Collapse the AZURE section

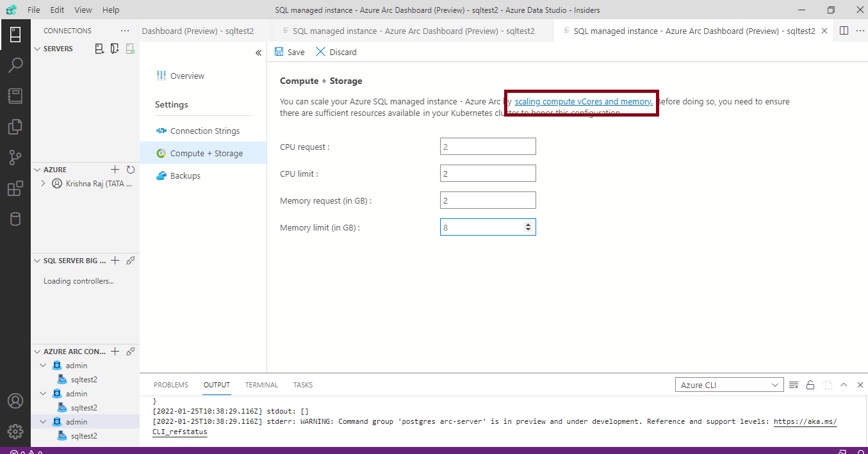pos(37,169)
